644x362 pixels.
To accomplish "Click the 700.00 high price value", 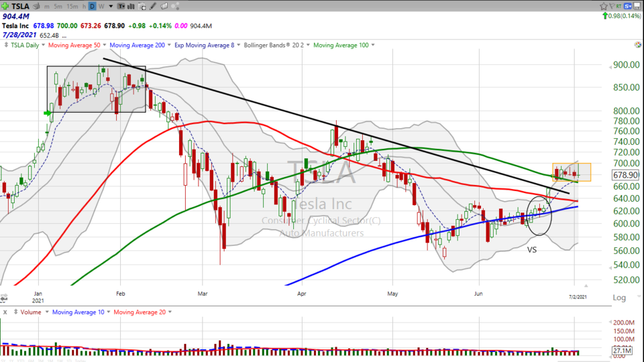I will click(67, 26).
